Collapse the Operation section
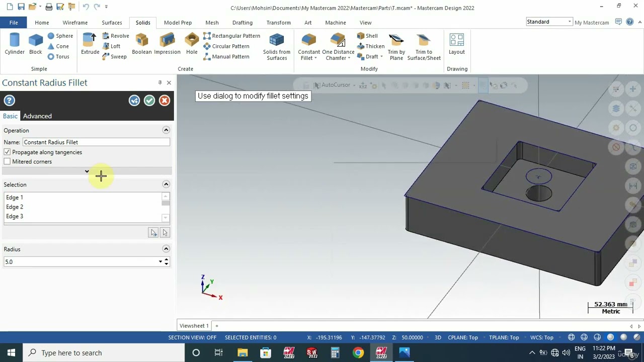The image size is (644, 362). coord(166,130)
